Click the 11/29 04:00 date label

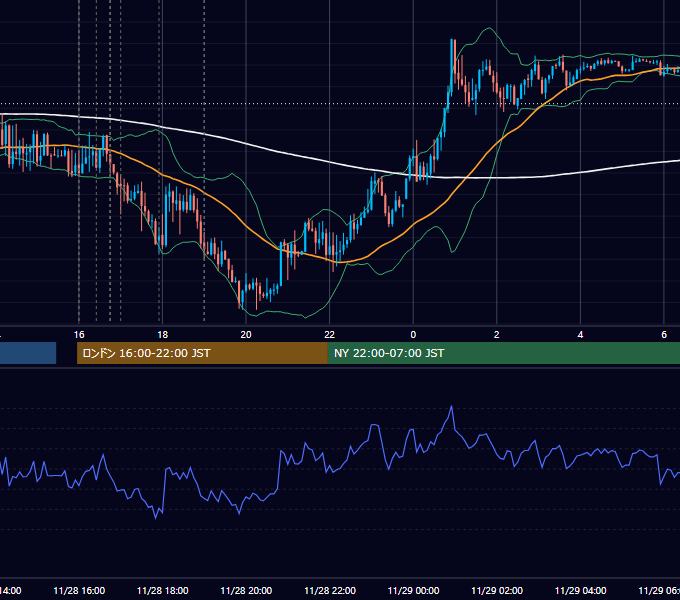click(581, 590)
